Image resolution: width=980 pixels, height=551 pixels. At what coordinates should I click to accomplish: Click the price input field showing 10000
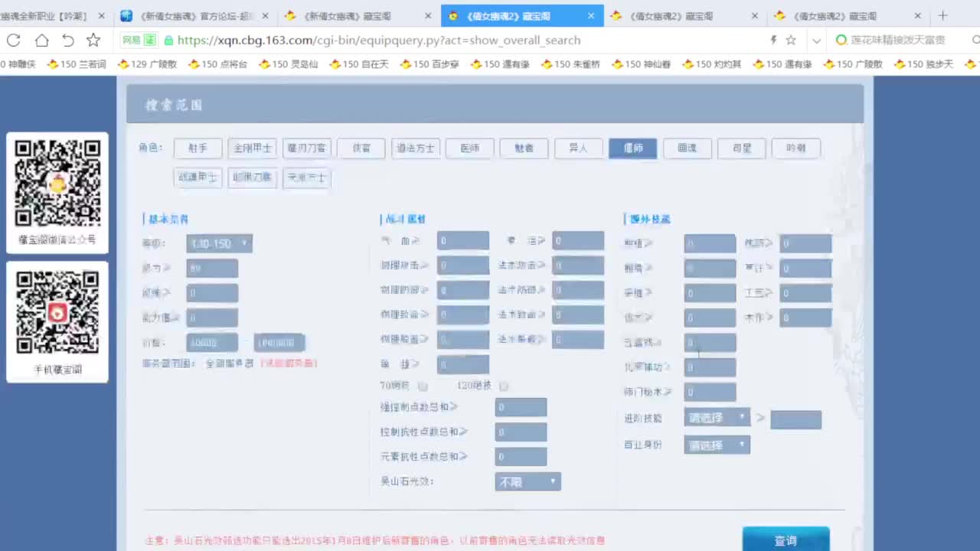[x=211, y=342]
